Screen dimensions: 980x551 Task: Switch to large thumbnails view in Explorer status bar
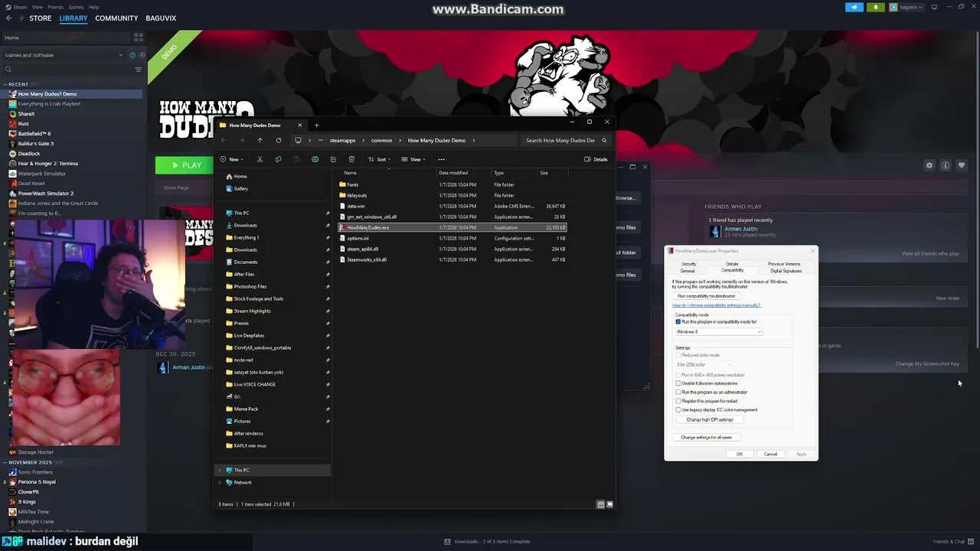[x=609, y=504]
